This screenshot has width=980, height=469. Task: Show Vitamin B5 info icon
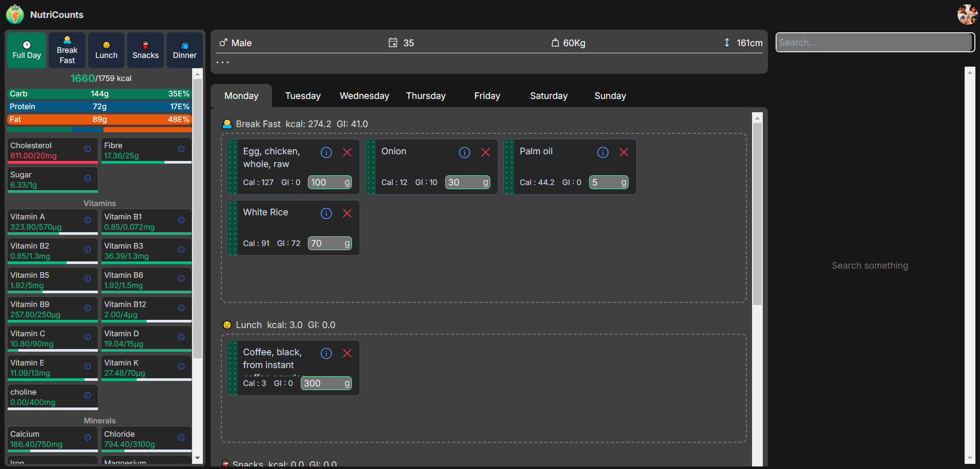88,279
